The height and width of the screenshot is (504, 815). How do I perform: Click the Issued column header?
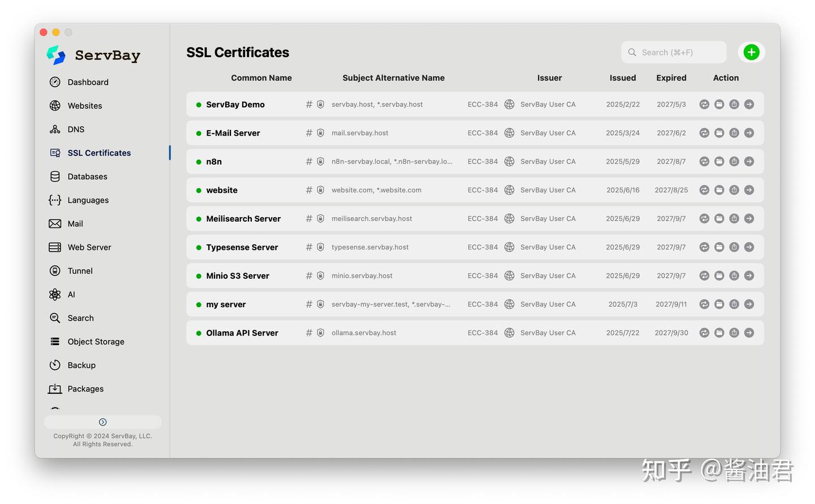tap(623, 78)
